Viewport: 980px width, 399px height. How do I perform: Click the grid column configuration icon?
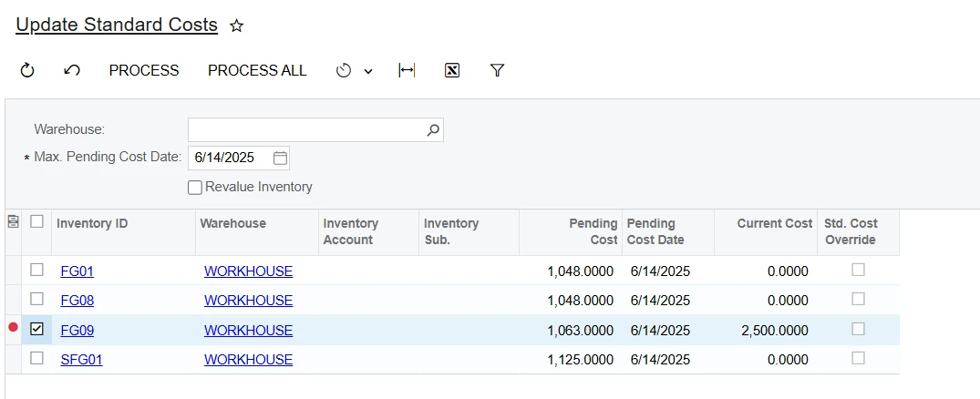pos(13,221)
